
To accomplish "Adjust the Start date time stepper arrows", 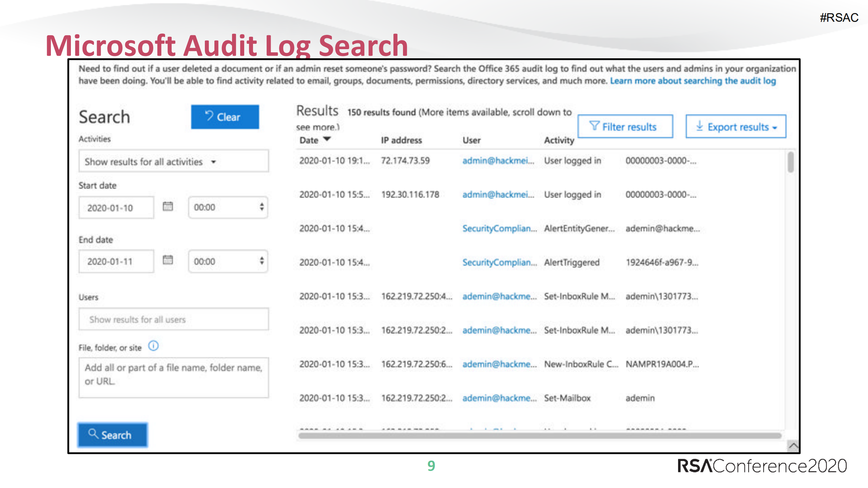I will pyautogui.click(x=262, y=207).
